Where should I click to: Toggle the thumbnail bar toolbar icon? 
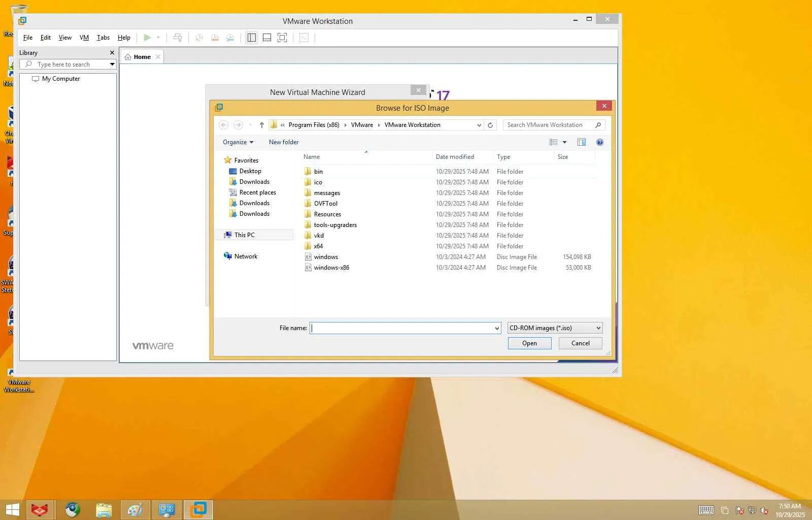(267, 38)
